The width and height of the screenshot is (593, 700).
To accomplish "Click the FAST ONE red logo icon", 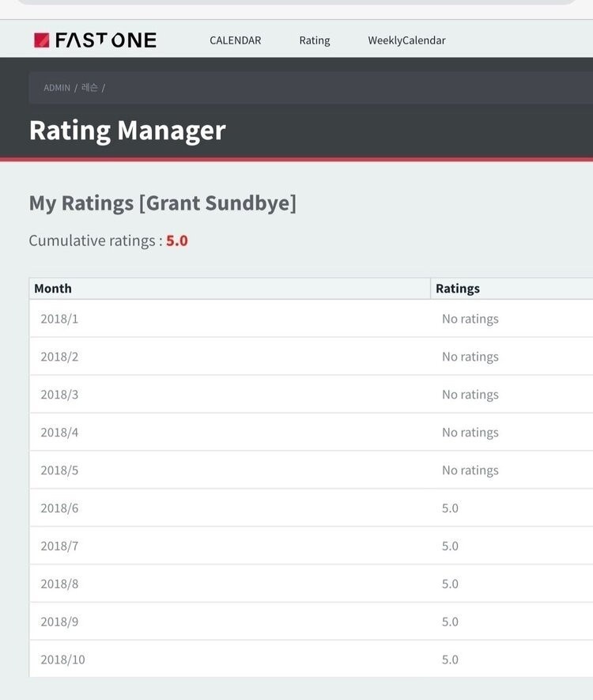I will 41,40.
